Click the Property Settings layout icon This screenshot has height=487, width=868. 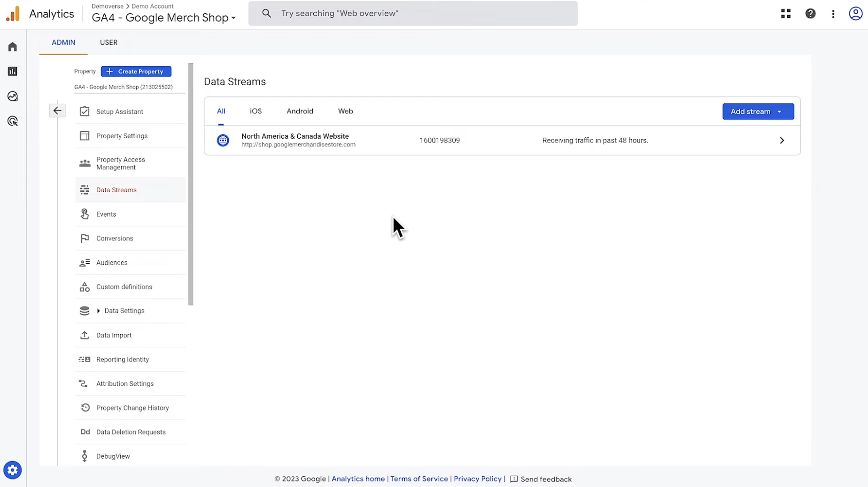[85, 136]
